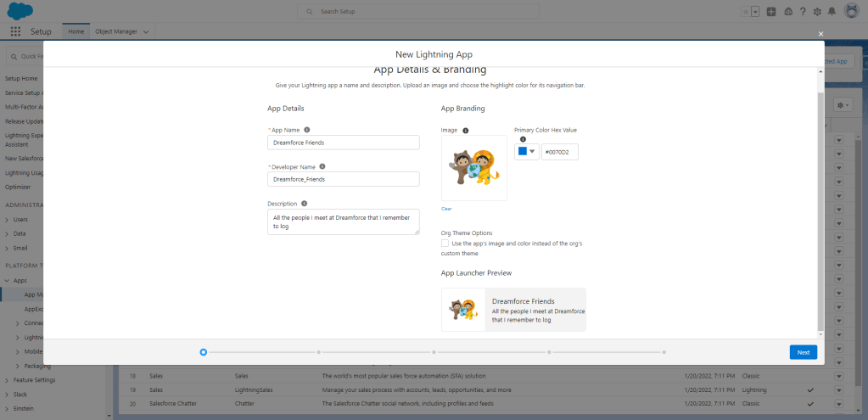The image size is (868, 420).
Task: Click the Next button
Action: [803, 352]
